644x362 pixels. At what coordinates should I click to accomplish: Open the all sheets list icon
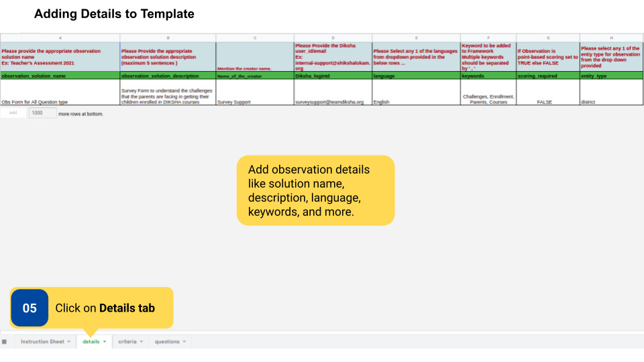tap(4, 342)
